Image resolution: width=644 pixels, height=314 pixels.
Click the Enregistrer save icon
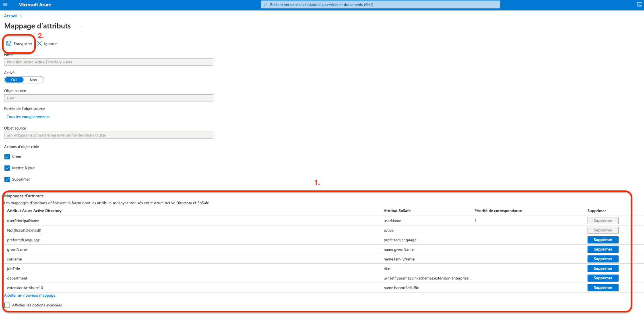click(9, 43)
